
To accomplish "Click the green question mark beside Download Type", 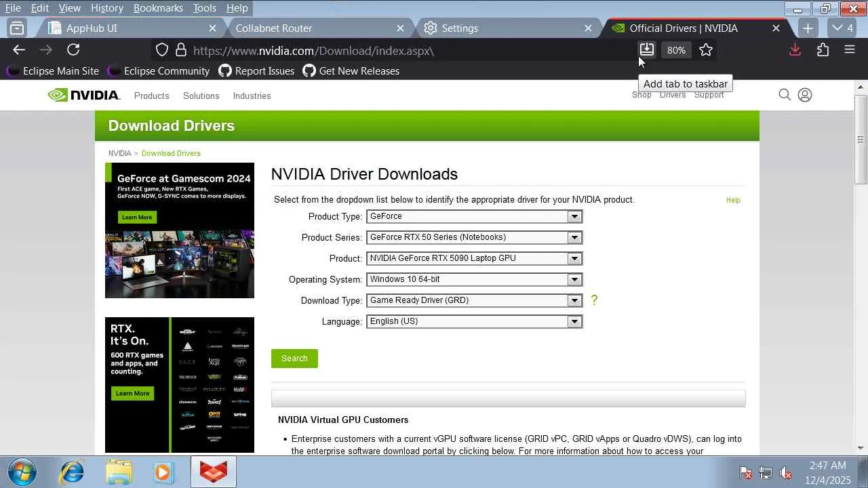I will coord(594,300).
